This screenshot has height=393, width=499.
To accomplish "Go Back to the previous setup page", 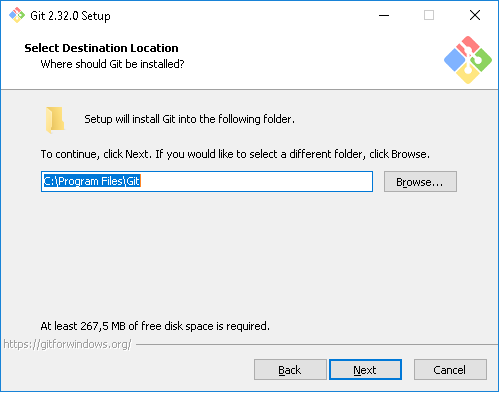I will (290, 370).
